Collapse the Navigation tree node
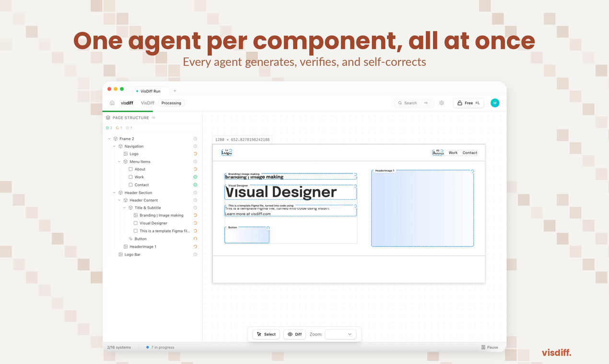 tap(114, 146)
